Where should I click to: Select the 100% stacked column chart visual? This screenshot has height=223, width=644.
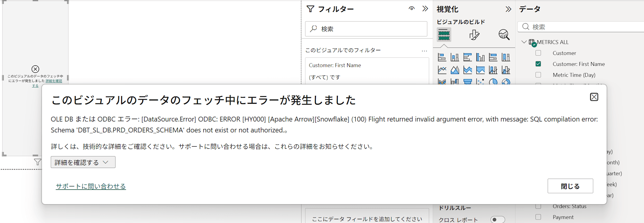click(506, 57)
